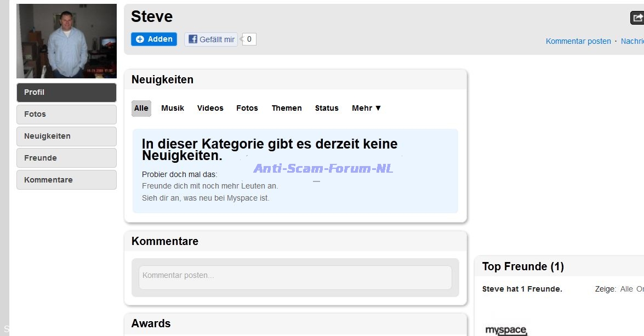Open Freunde in the left sidebar
This screenshot has width=644, height=336.
click(x=66, y=158)
